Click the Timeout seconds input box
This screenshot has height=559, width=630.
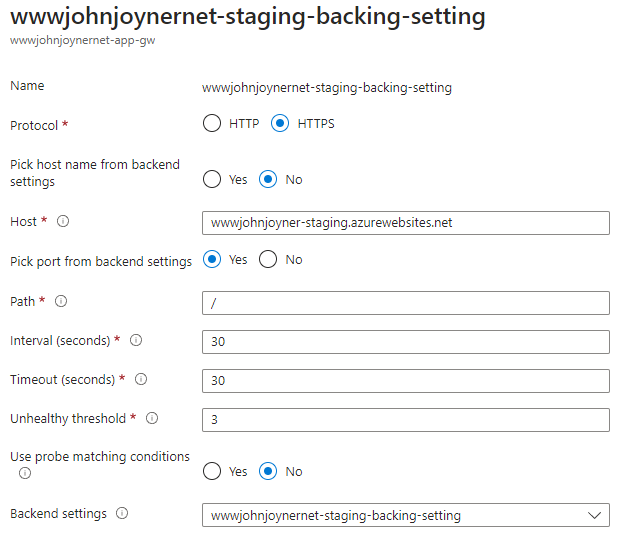[405, 380]
